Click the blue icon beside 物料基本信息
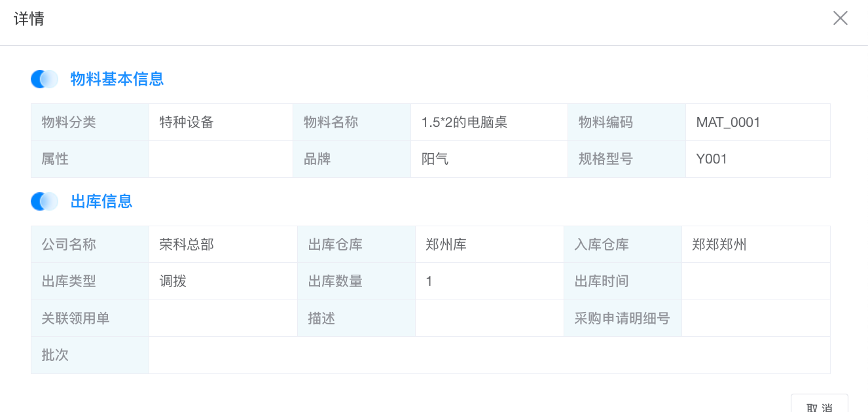The image size is (868, 412). tap(45, 79)
